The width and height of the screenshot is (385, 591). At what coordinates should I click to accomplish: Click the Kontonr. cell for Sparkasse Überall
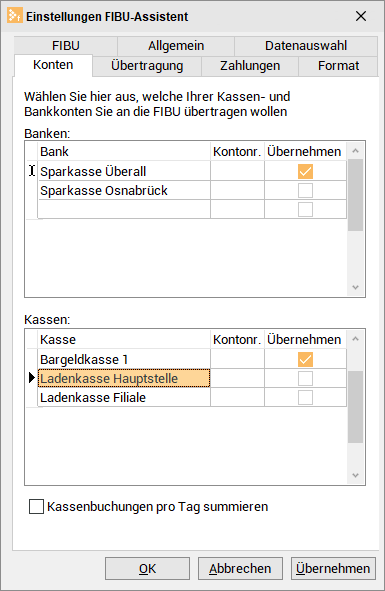click(x=237, y=171)
